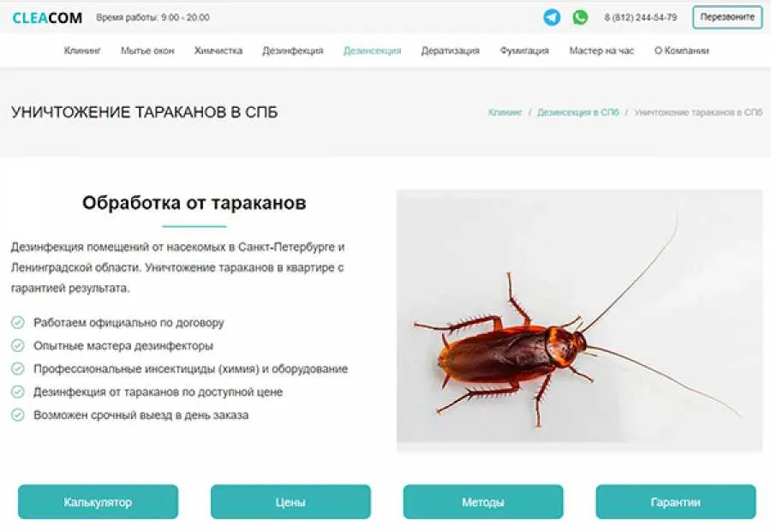This screenshot has height=532, width=771.
Task: Open 'Мастер на час' in the menu
Action: click(601, 51)
